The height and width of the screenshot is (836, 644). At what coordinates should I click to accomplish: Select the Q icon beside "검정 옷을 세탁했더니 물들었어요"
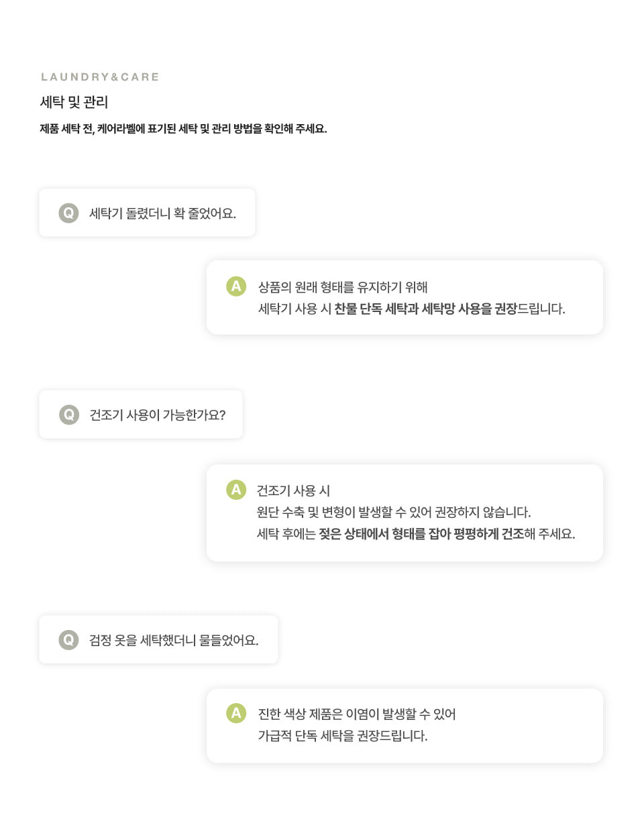[x=68, y=640]
